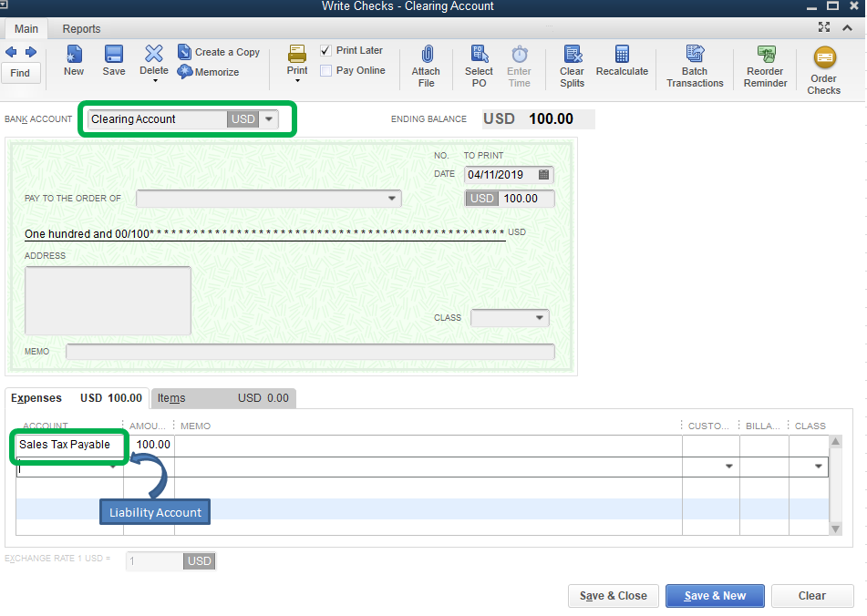Click the Memo field on the check
This screenshot has height=616, width=867.
point(310,352)
